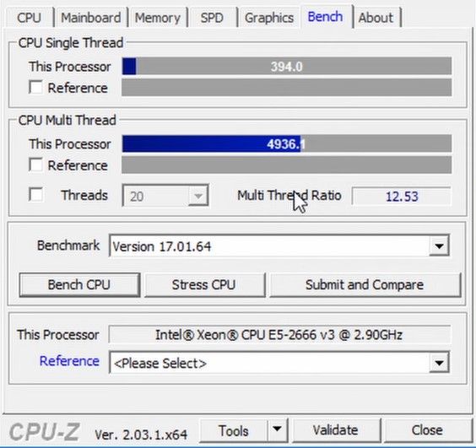Open the Threads count dropdown
Image resolution: width=476 pixels, height=448 pixels.
165,196
